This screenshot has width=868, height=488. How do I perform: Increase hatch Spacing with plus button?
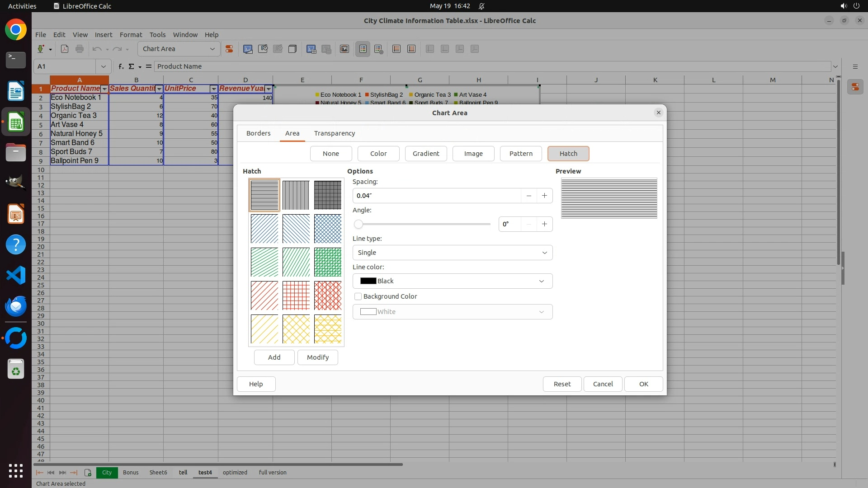(x=544, y=196)
